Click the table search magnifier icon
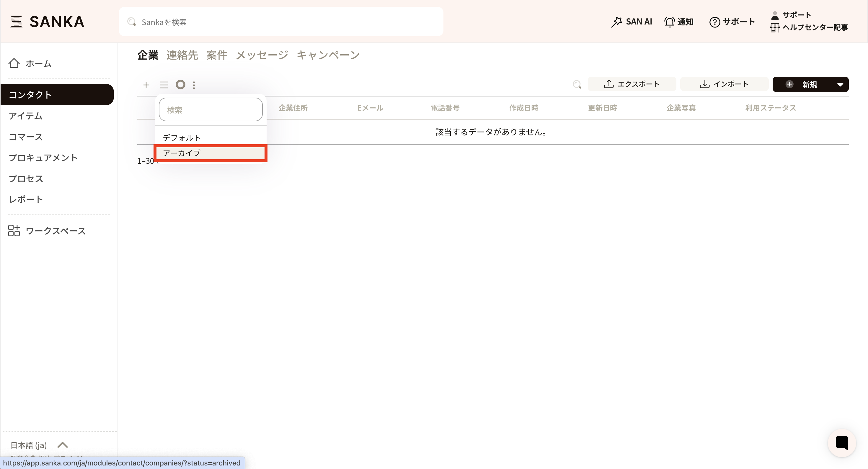Image resolution: width=868 pixels, height=469 pixels. pos(577,84)
